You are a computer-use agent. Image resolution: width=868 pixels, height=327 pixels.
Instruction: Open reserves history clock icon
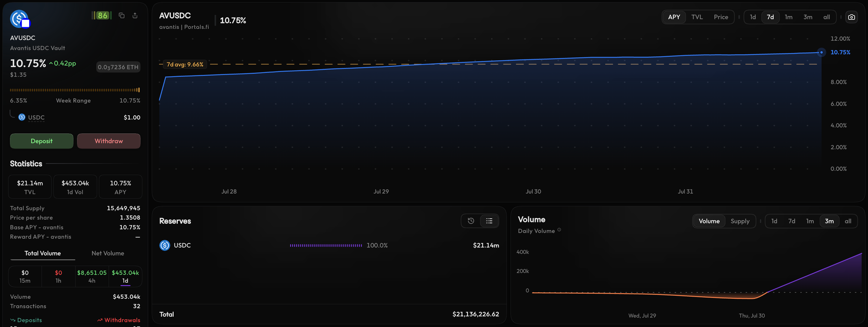[471, 221]
